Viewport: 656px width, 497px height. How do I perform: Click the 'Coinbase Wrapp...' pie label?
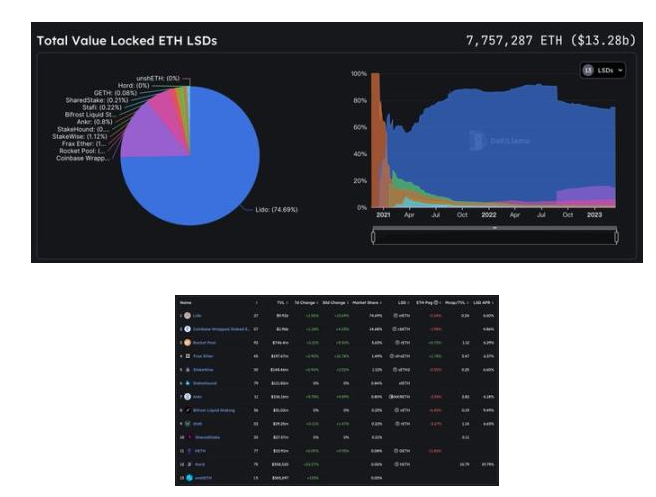coord(83,158)
